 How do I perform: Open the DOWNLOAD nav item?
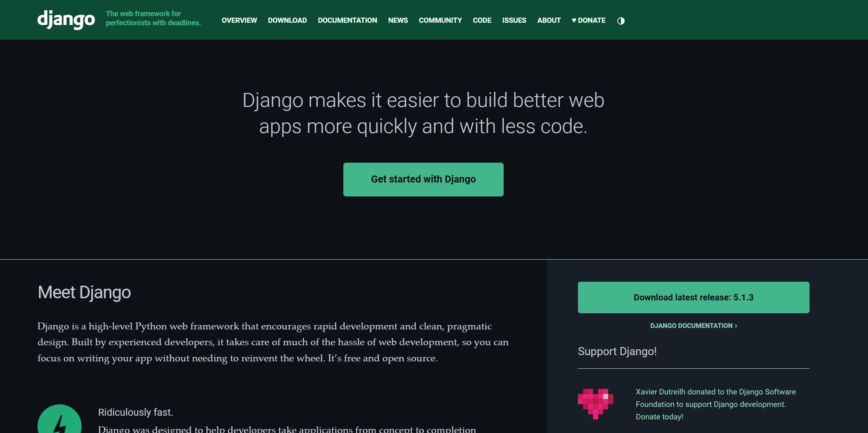point(287,21)
